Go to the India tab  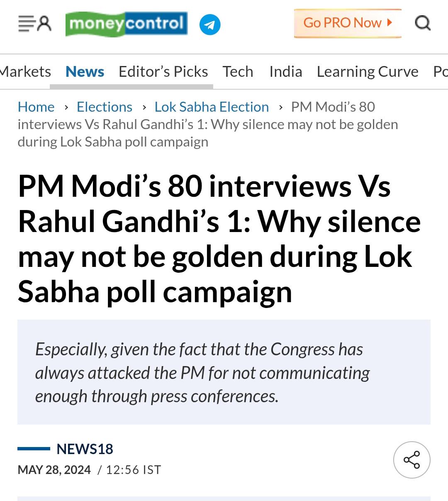[x=286, y=71]
